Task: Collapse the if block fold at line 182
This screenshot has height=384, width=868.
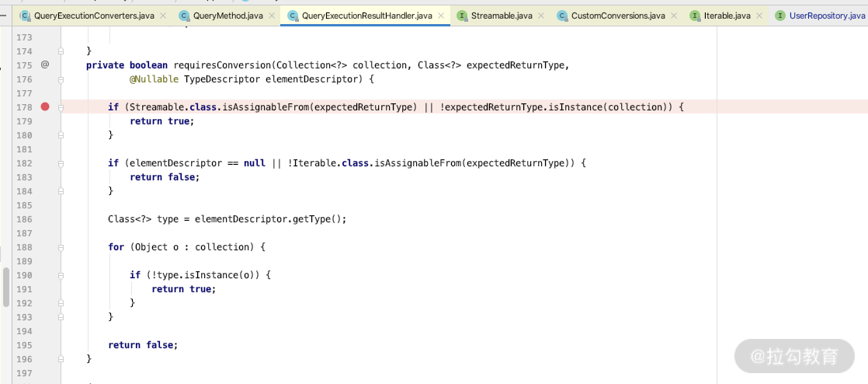Action: 61,163
